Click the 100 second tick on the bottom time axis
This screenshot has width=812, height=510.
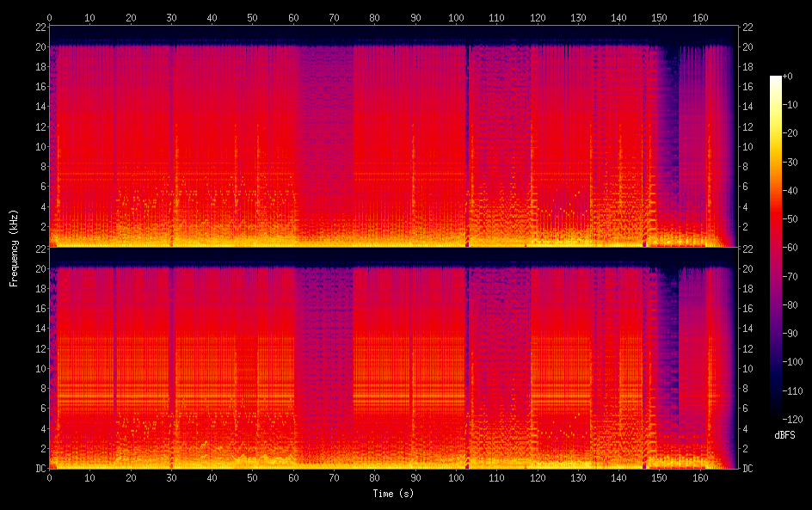coord(455,476)
